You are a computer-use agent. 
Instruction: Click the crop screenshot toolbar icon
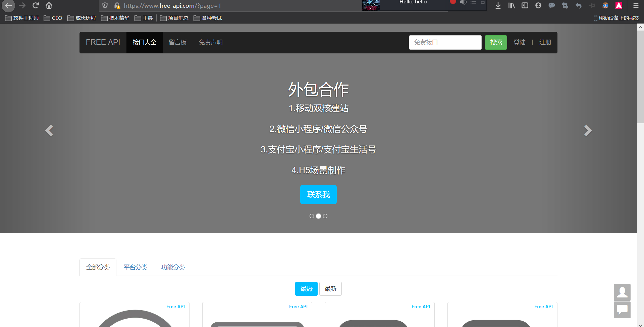point(565,5)
